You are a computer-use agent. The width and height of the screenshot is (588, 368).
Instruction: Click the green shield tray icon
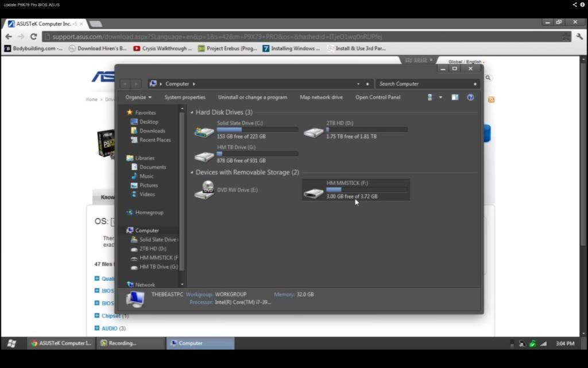[x=532, y=344]
